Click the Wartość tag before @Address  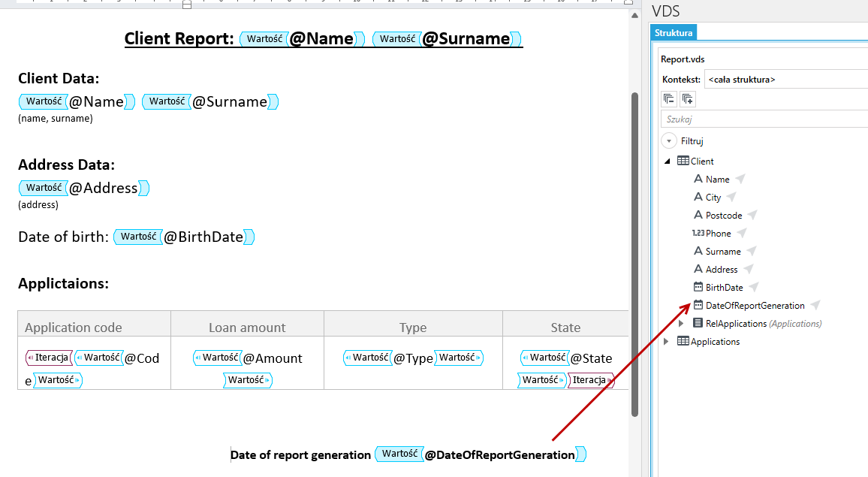tap(44, 188)
